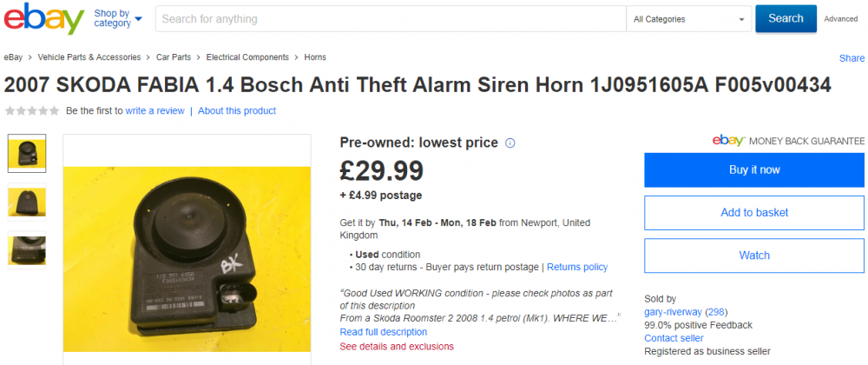Select the second product thumbnail
868x365 pixels.
click(27, 202)
